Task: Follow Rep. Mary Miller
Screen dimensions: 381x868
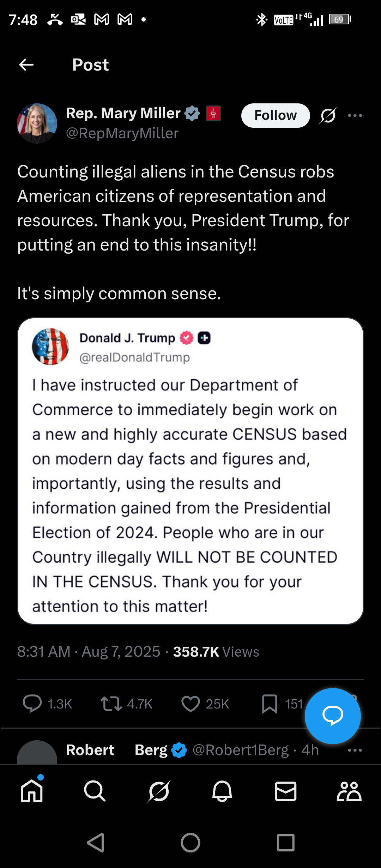Action: point(276,115)
